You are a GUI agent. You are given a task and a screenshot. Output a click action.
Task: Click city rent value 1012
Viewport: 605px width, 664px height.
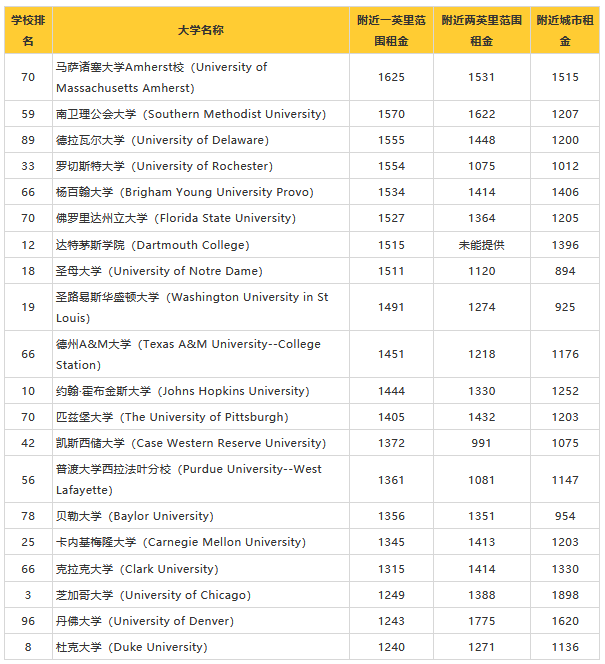tap(565, 166)
